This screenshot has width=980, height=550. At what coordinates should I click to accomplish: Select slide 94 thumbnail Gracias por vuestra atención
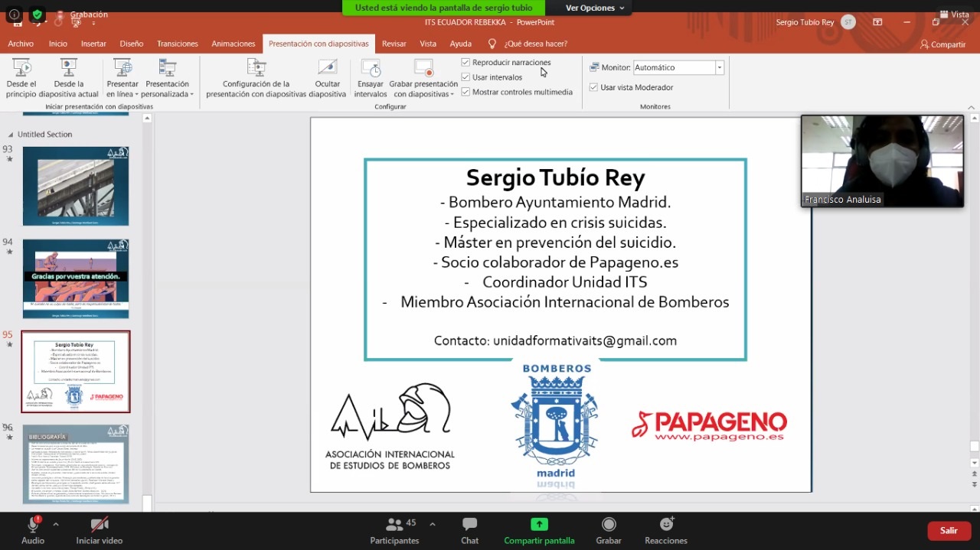76,278
